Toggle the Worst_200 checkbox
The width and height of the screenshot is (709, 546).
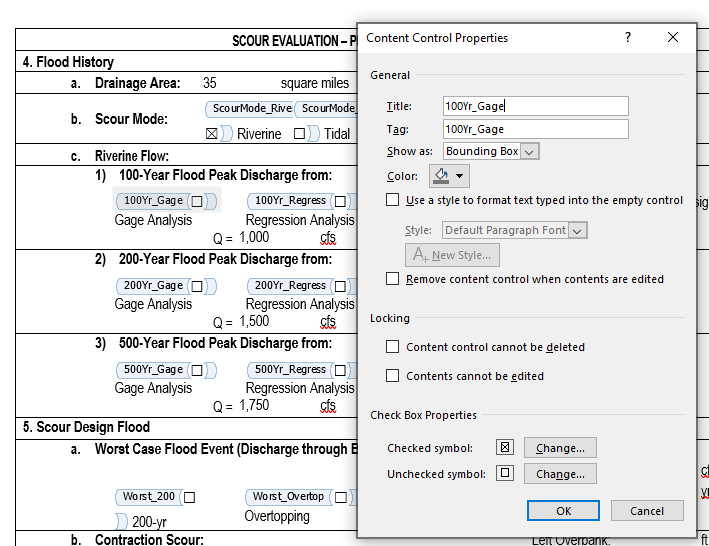click(x=189, y=498)
